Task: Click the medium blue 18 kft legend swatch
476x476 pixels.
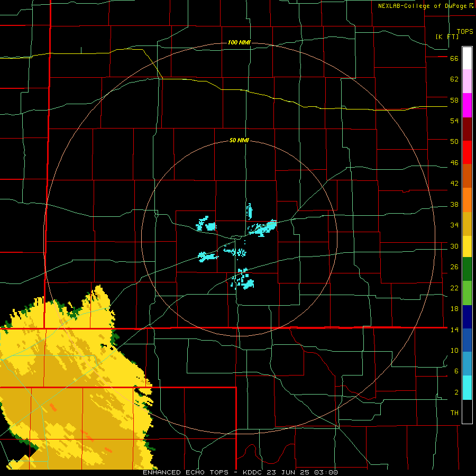Action: pos(467,340)
